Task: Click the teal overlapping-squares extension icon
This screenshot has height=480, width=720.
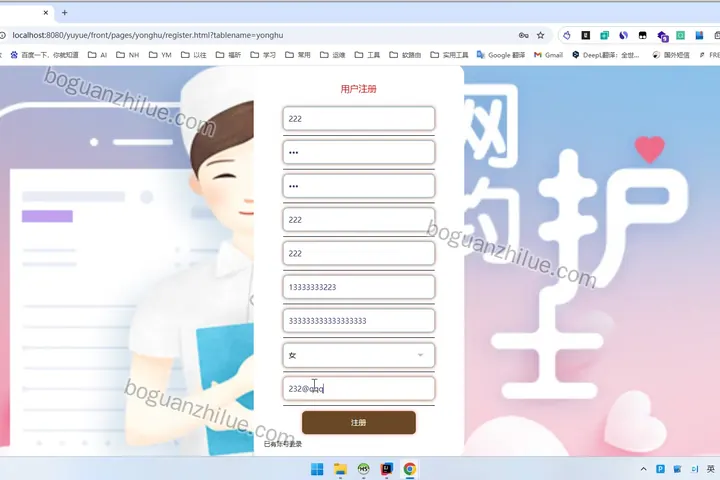Action: tap(604, 35)
